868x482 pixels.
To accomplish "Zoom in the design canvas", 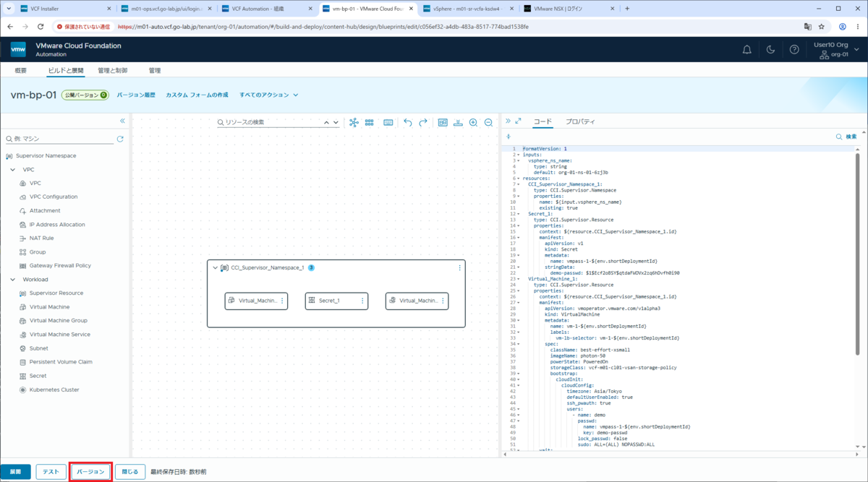I will tap(473, 123).
